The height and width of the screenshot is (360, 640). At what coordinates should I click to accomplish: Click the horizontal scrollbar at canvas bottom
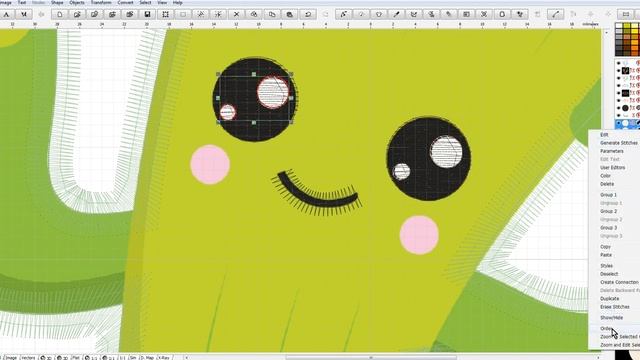[370, 358]
